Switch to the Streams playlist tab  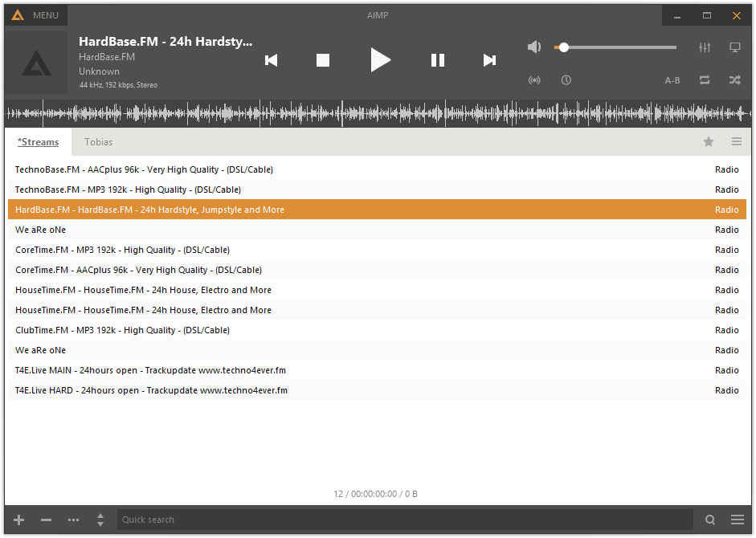pyautogui.click(x=38, y=142)
